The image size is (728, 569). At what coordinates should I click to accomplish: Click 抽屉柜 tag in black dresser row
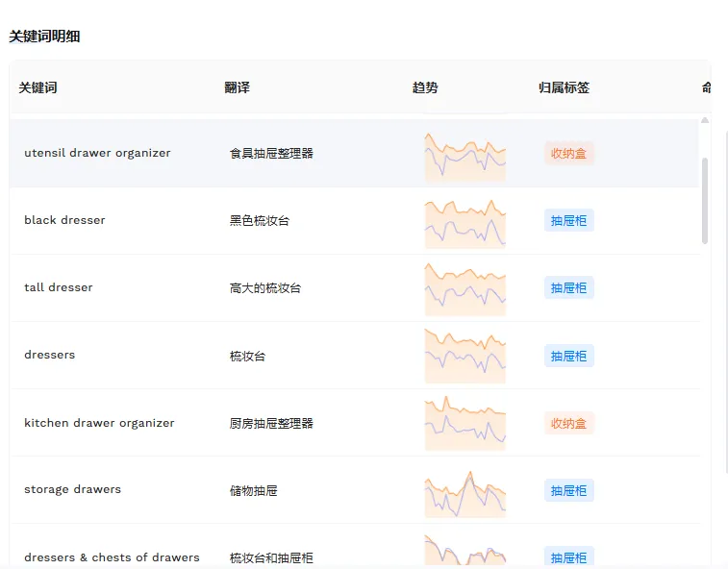(x=568, y=220)
